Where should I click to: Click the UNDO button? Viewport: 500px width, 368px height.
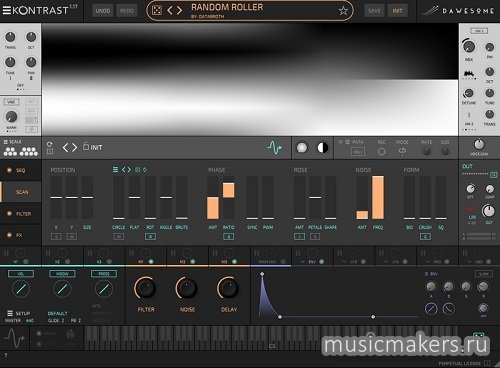coord(103,11)
